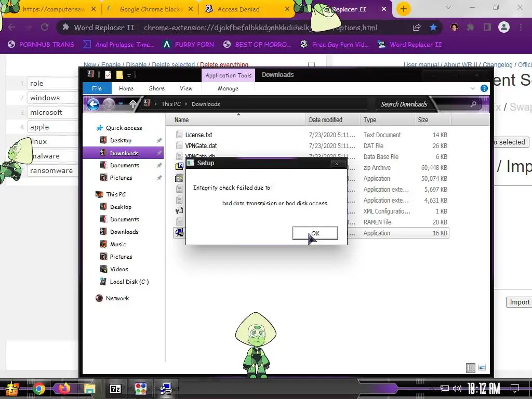Select Pictures under Quick access

point(121,178)
